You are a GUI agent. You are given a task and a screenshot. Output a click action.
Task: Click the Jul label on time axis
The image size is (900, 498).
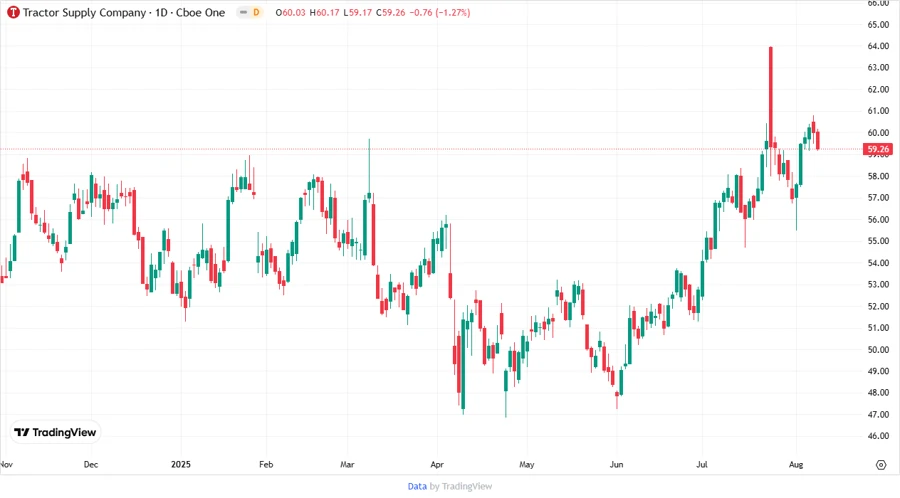(x=702, y=465)
